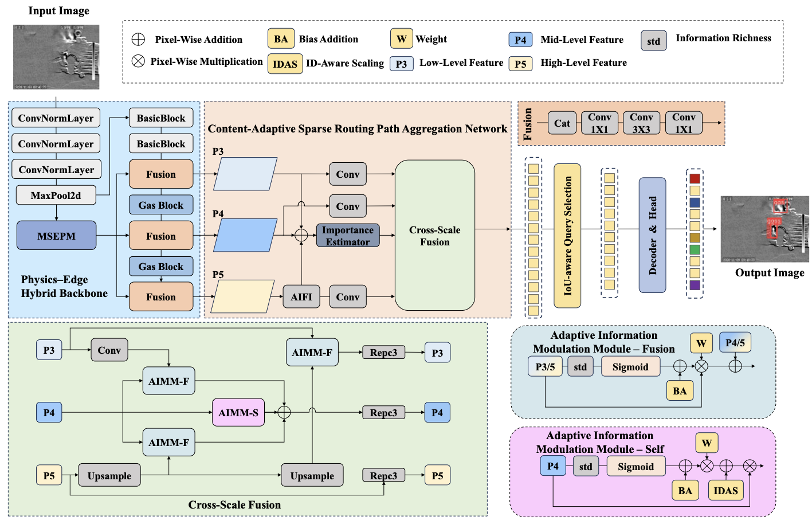Click the MSEPM block in the backbone
Screen dimensions: 812x520
click(56, 236)
